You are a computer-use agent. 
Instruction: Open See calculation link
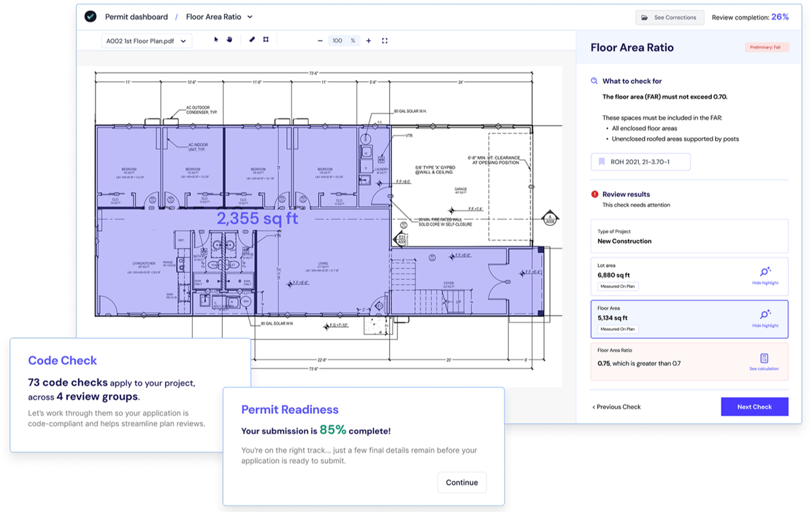click(764, 369)
